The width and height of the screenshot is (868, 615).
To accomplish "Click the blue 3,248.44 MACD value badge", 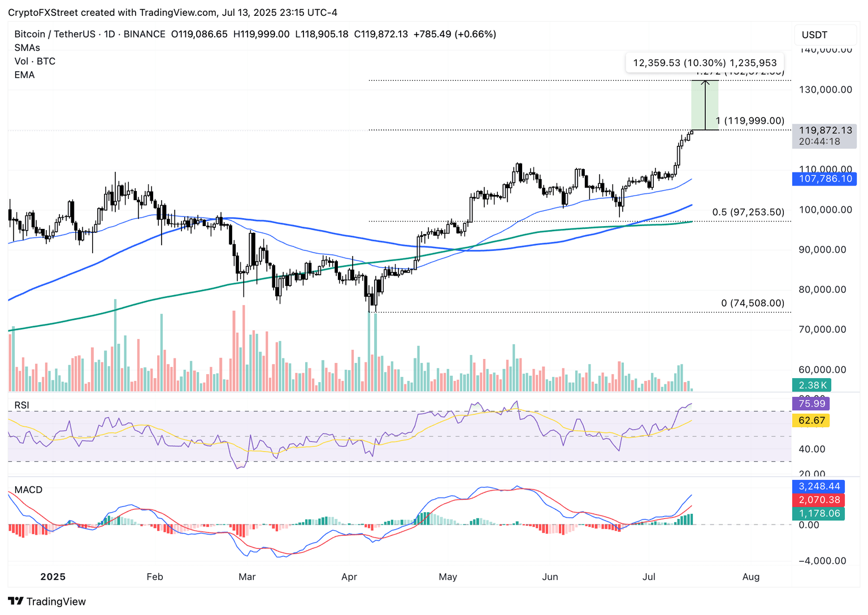I will pyautogui.click(x=818, y=486).
